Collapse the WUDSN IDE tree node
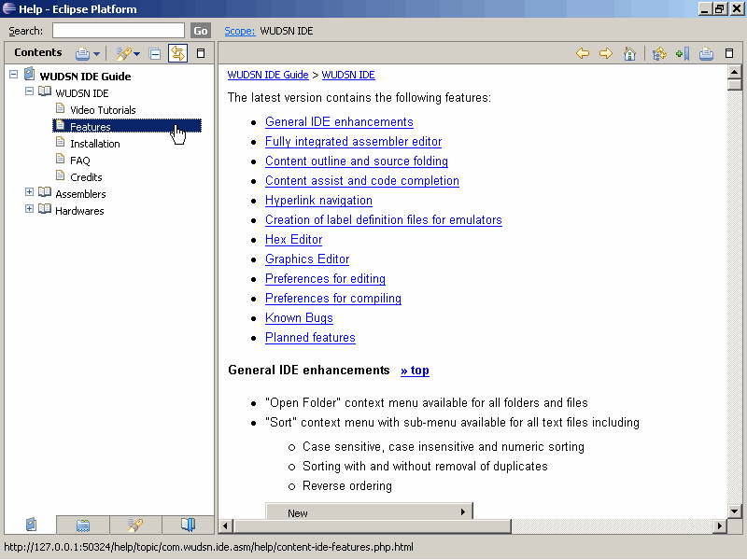The height and width of the screenshot is (560, 747). (29, 91)
